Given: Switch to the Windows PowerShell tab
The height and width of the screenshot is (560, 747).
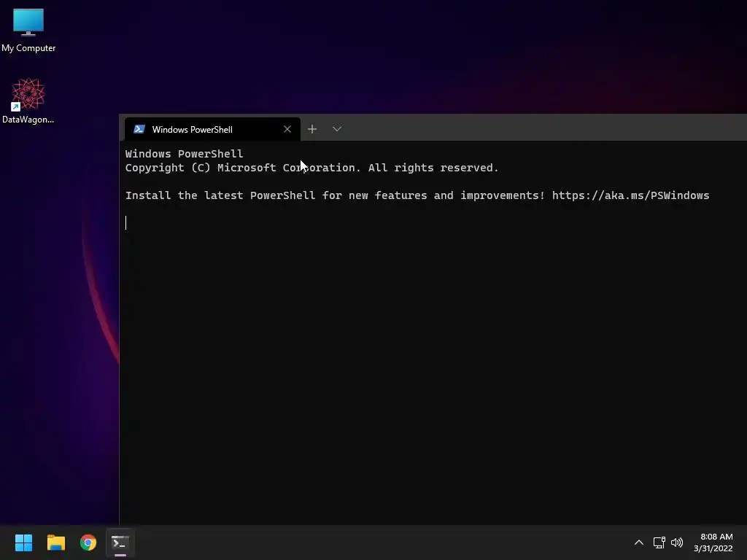Looking at the screenshot, I should coord(212,130).
